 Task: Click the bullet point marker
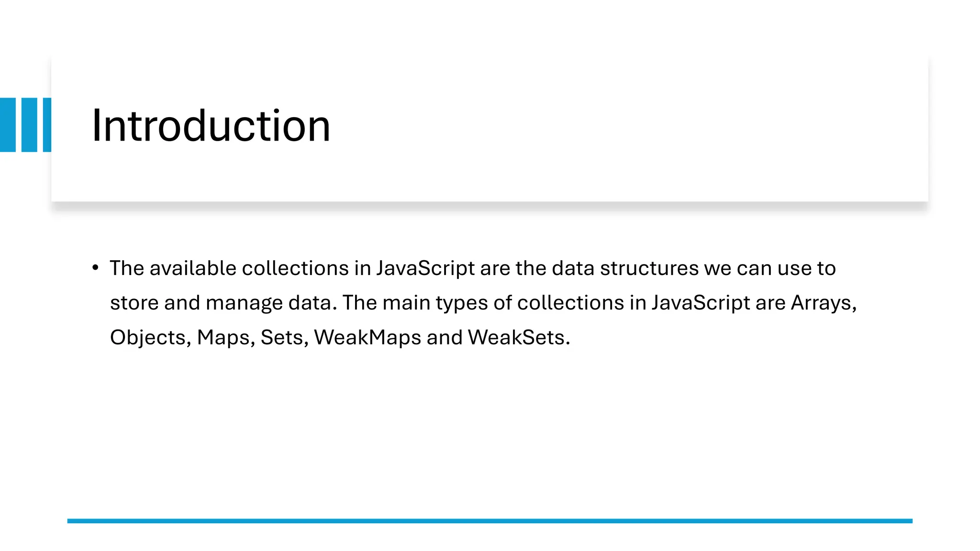click(x=96, y=268)
